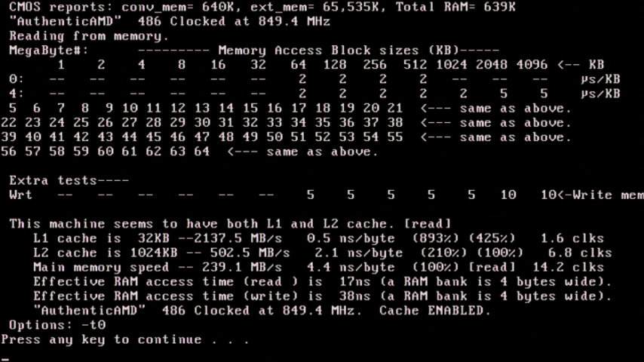The width and height of the screenshot is (644, 362).
Task: Click the 'Reading from memory.' line
Action: [x=89, y=36]
